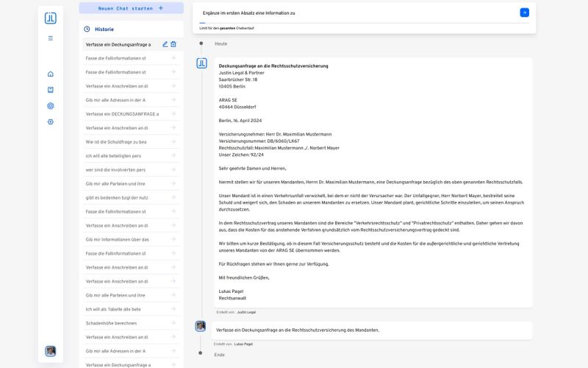This screenshot has width=588, height=368.
Task: Click the '10405 Berlin' line
Action: click(x=232, y=86)
